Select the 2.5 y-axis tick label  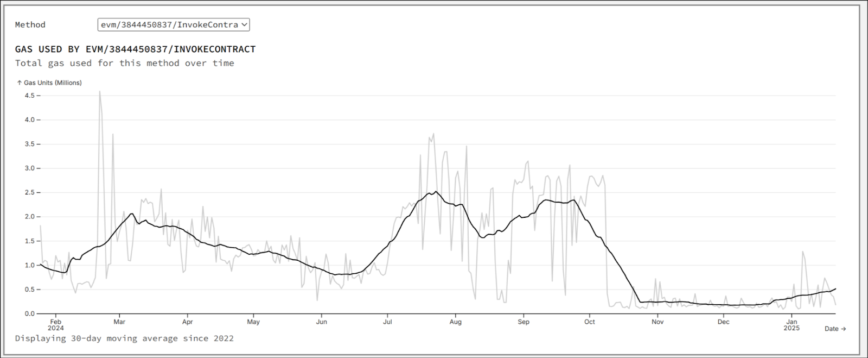(x=29, y=192)
